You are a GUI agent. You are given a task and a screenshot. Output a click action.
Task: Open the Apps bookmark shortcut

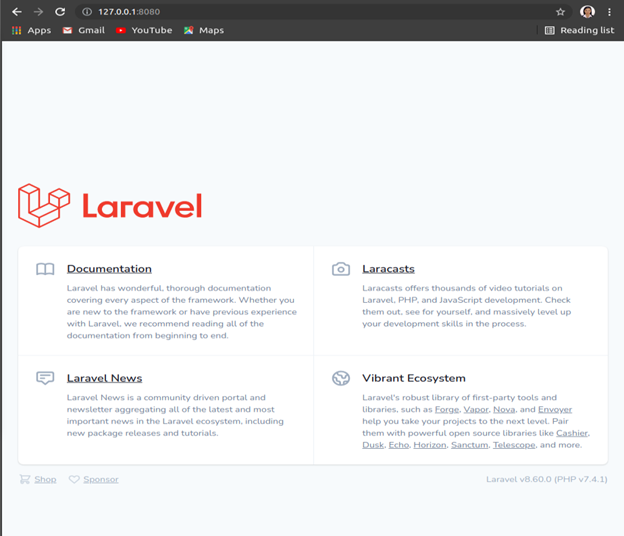point(31,30)
